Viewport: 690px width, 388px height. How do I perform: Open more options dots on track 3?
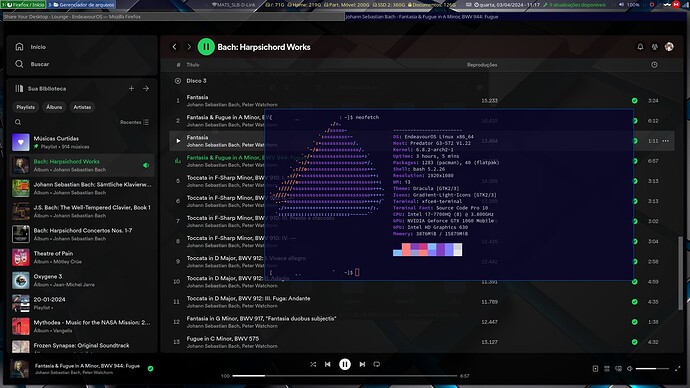(665, 141)
